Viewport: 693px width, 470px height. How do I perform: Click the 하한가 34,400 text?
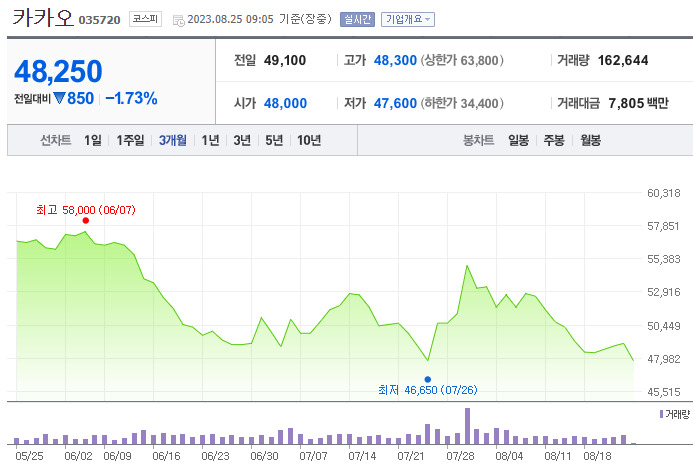pyautogui.click(x=462, y=103)
